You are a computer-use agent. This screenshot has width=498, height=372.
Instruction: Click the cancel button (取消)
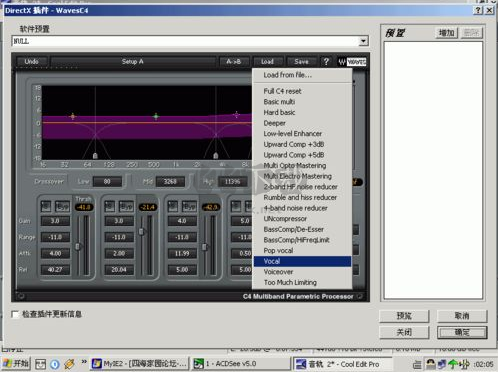[x=462, y=316]
